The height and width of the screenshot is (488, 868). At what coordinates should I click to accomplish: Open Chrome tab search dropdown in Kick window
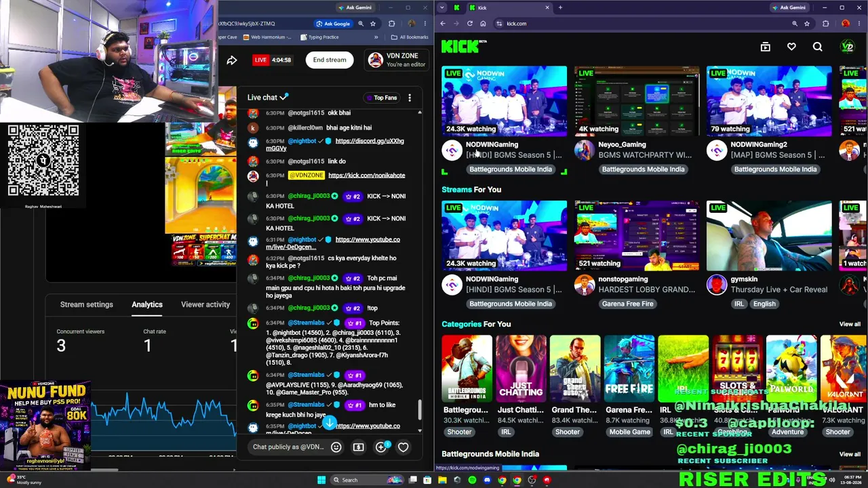coord(442,7)
